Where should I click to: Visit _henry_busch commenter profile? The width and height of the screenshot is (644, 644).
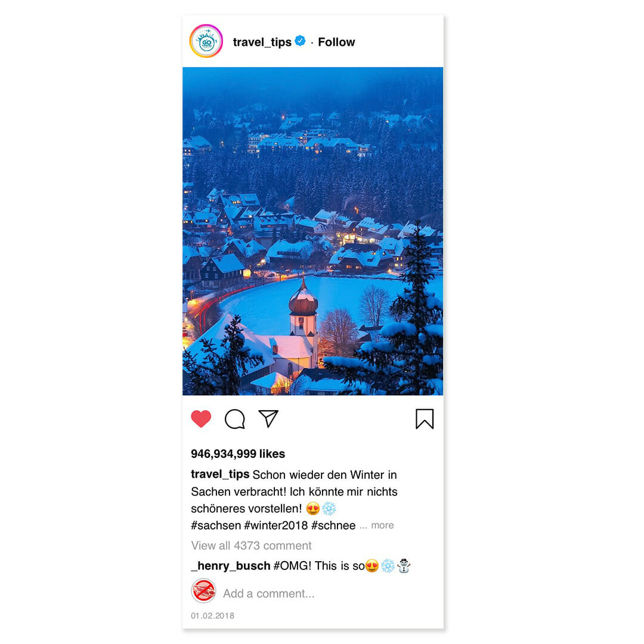point(231,566)
